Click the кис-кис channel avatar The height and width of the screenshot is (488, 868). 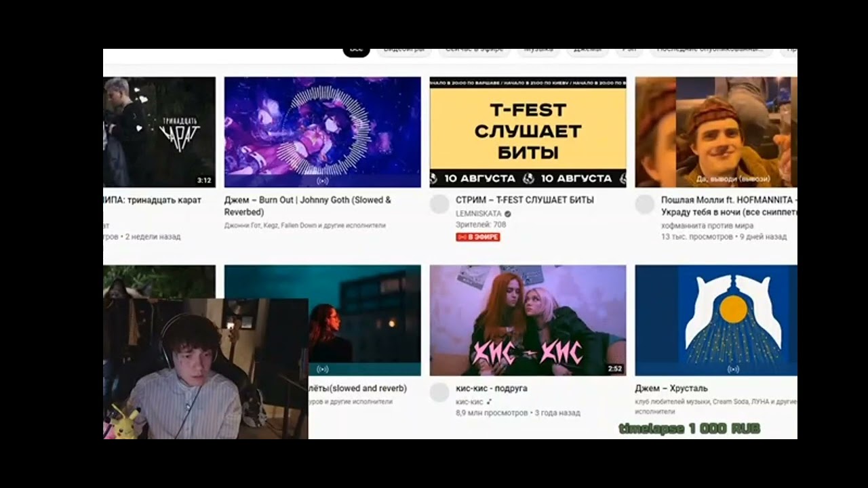click(439, 392)
